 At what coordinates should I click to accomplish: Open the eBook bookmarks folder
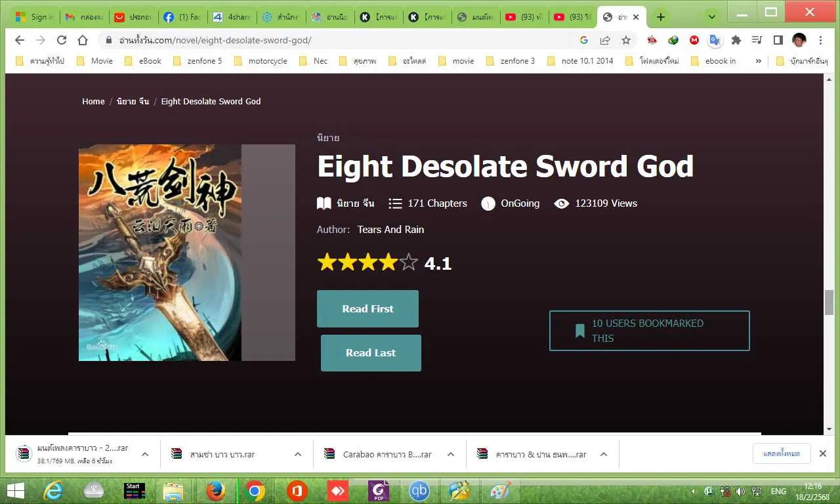click(x=143, y=61)
